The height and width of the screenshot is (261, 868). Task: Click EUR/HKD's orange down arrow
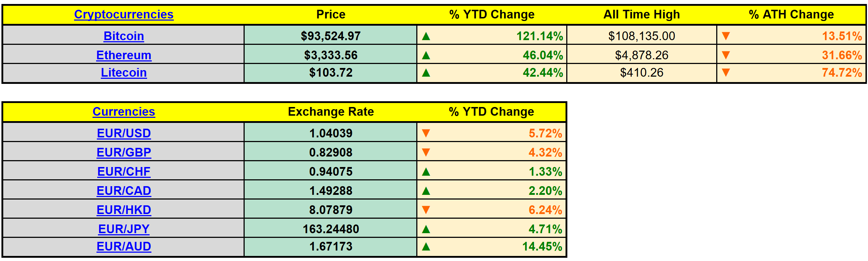426,210
